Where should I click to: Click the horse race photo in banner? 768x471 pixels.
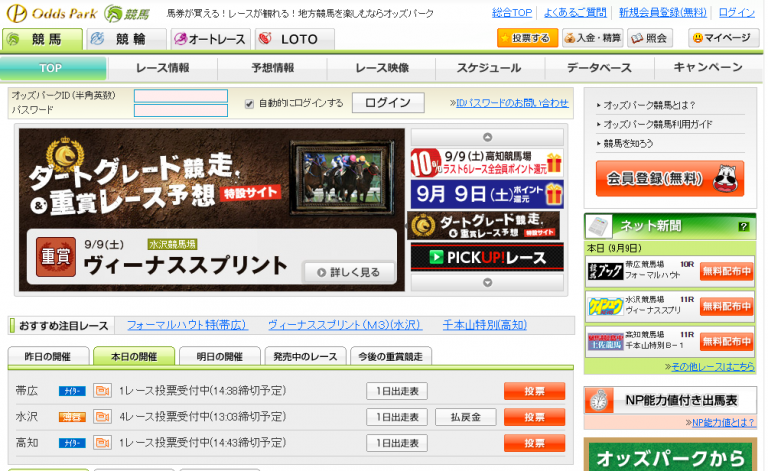342,178
